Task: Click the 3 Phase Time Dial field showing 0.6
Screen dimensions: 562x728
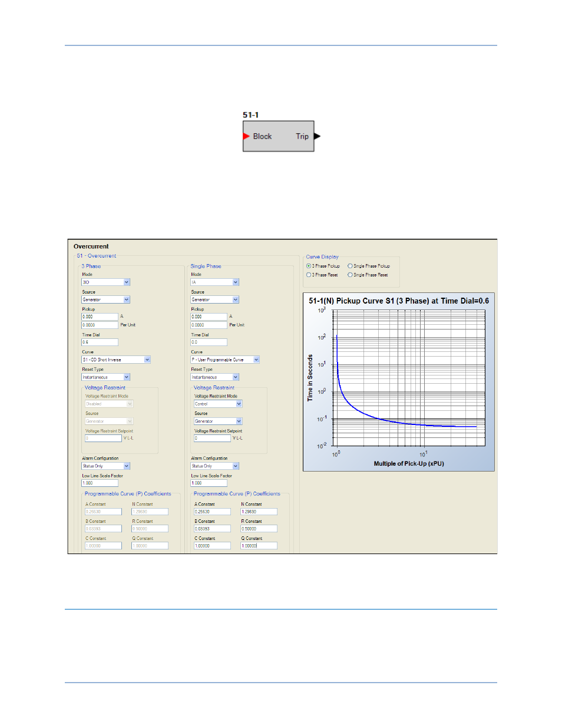Action: pyautogui.click(x=100, y=342)
